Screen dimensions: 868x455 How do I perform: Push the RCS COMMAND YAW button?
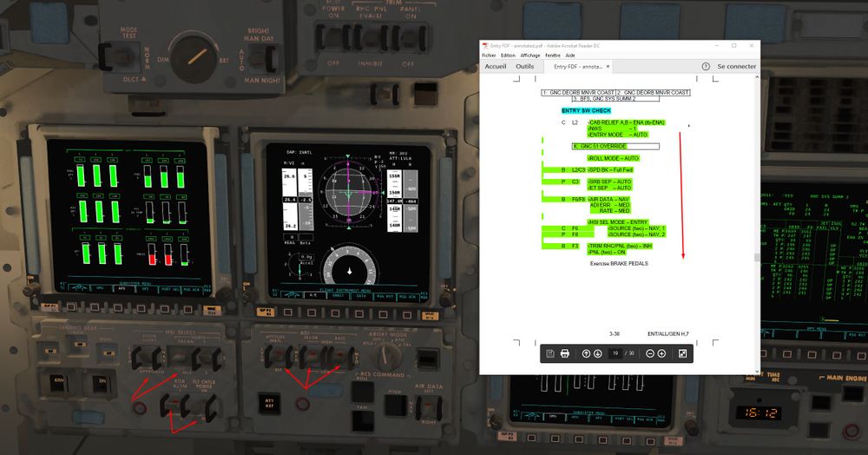click(362, 422)
